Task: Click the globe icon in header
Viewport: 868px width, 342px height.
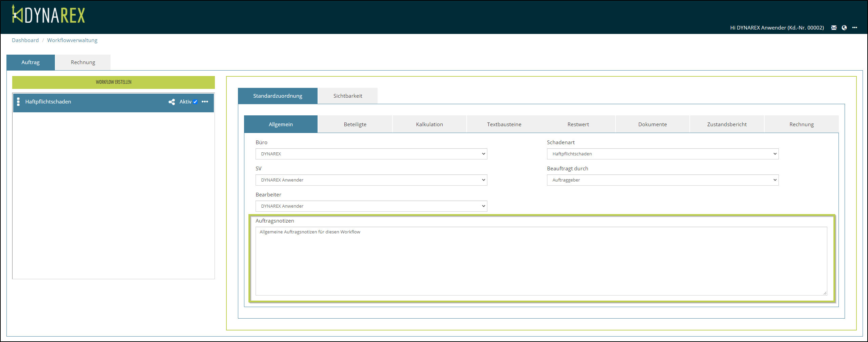Action: [x=844, y=28]
